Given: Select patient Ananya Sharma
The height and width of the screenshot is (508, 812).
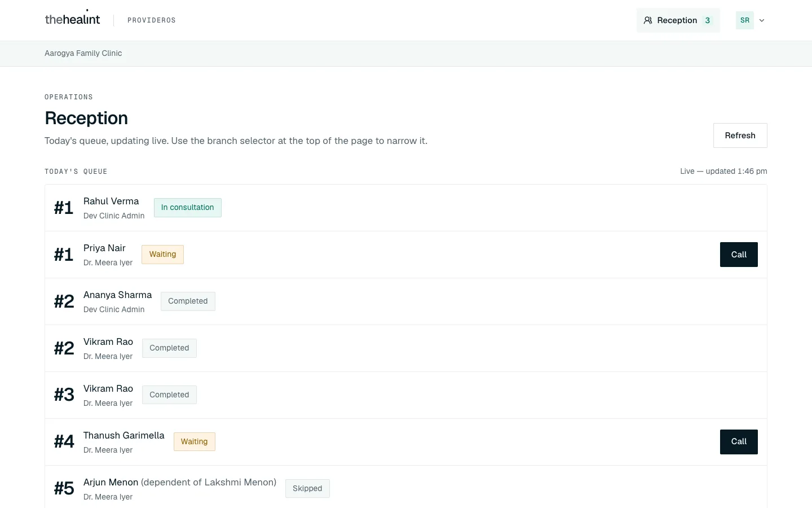Looking at the screenshot, I should [x=118, y=295].
